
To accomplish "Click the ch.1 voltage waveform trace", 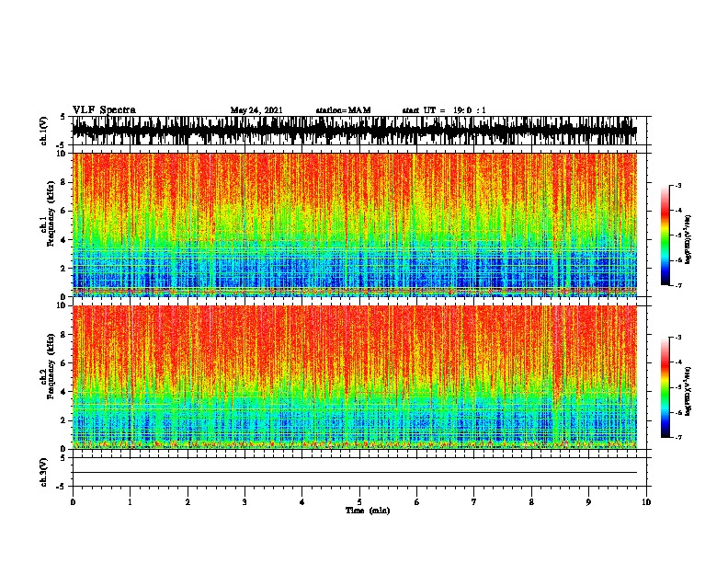I will [x=354, y=131].
